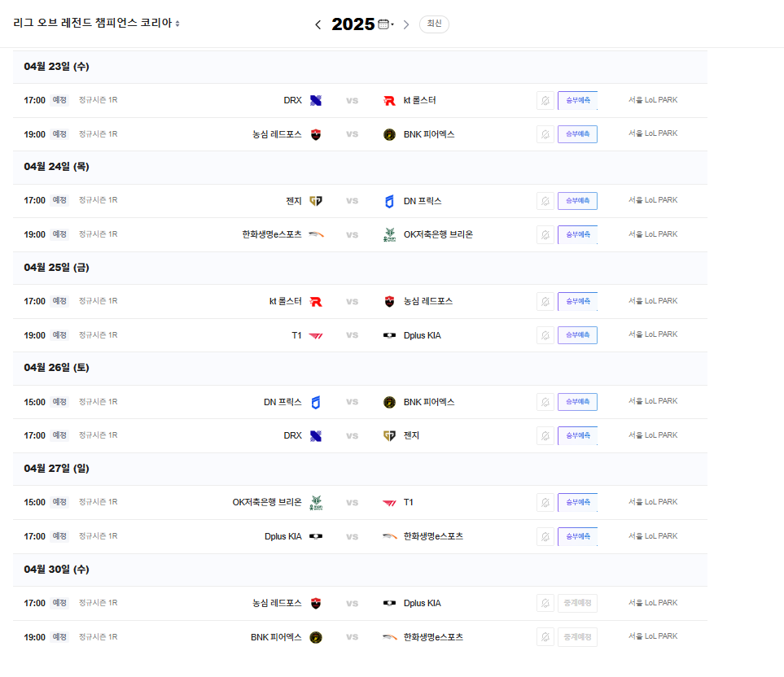The height and width of the screenshot is (677, 784).
Task: Go to previous year arrow
Action: click(318, 24)
